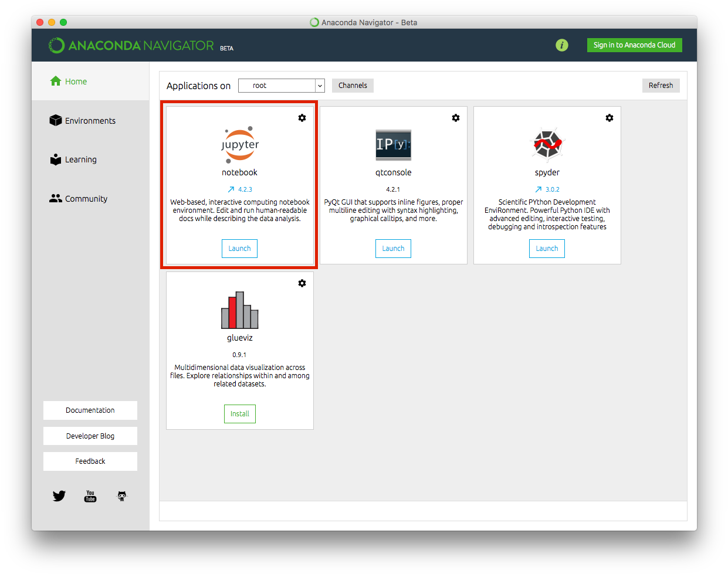The image size is (728, 574).
Task: Click the 'Applications on' label
Action: point(199,86)
